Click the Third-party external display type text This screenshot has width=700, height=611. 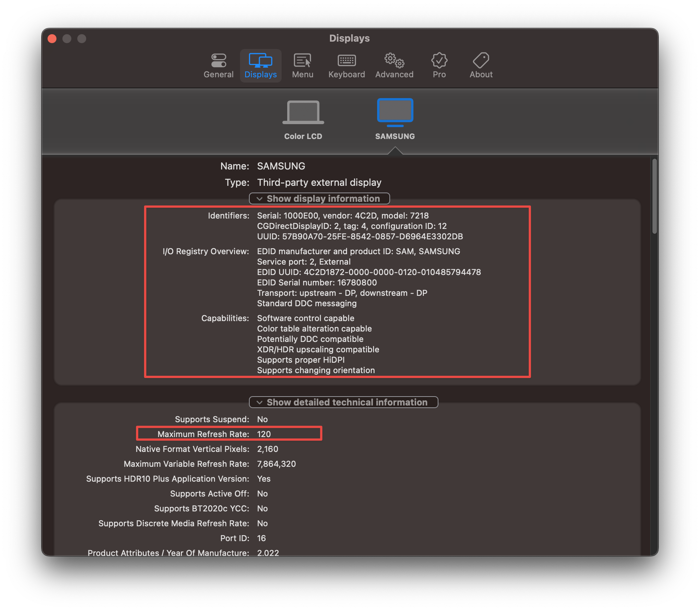point(319,182)
